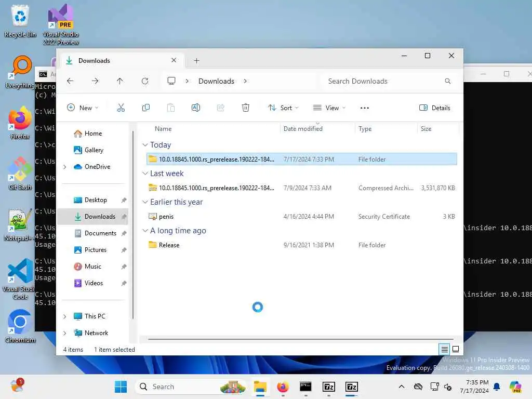Screen dimensions: 532x399
Task: Click the horizontal scrollbar in file list
Action: [301, 339]
